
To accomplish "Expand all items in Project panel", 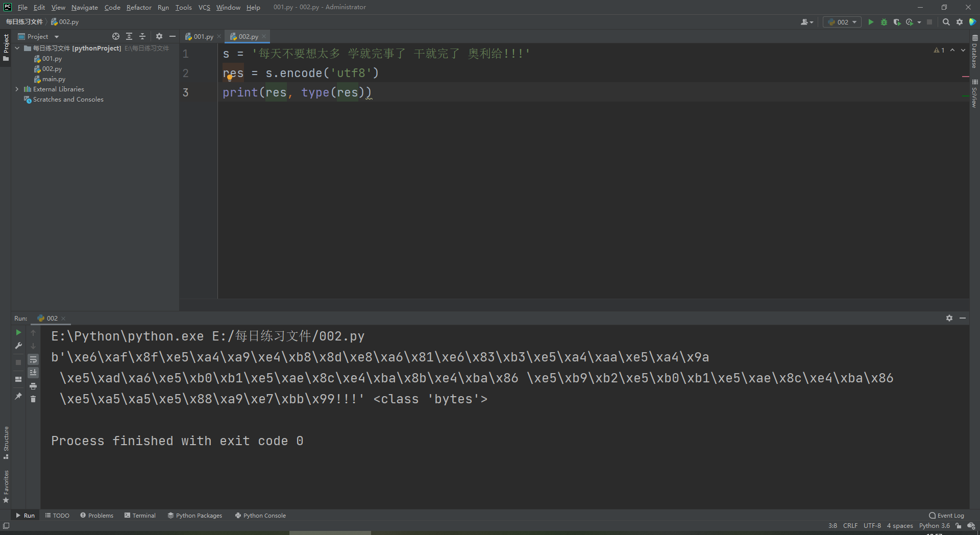I will [129, 36].
